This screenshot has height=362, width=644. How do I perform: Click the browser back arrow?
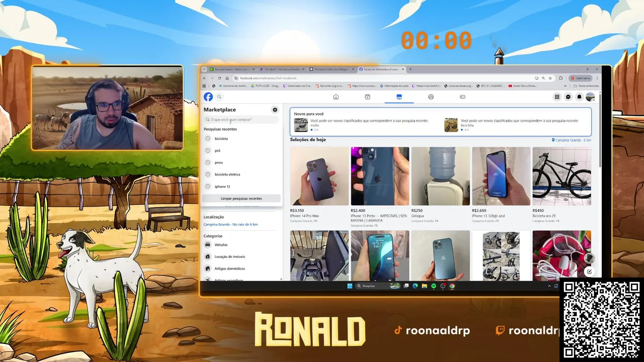click(204, 78)
